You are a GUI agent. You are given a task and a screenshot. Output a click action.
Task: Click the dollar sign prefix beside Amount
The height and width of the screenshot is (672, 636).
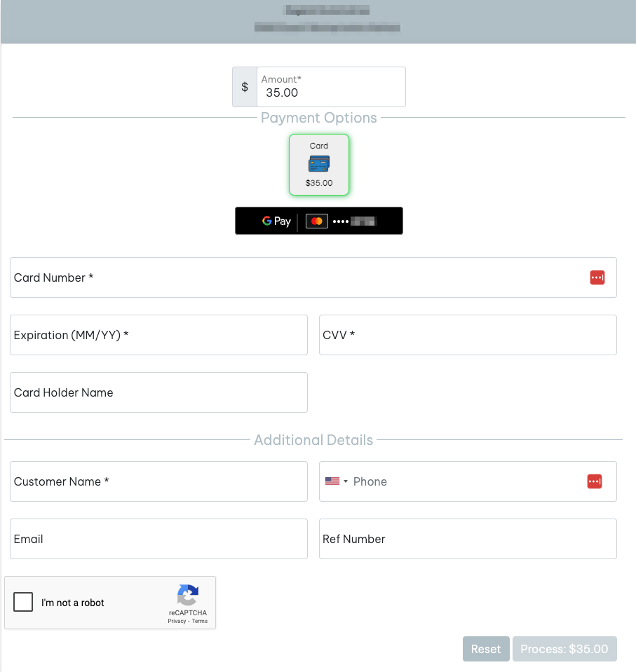click(x=245, y=87)
